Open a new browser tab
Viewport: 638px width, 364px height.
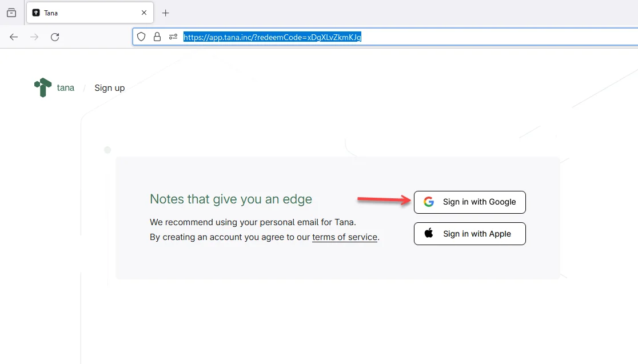point(165,13)
